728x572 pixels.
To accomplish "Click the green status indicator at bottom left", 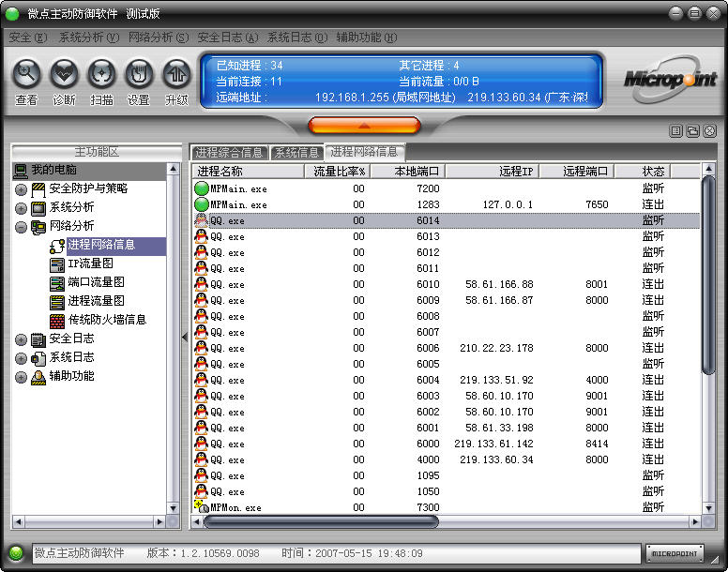I will point(16,553).
